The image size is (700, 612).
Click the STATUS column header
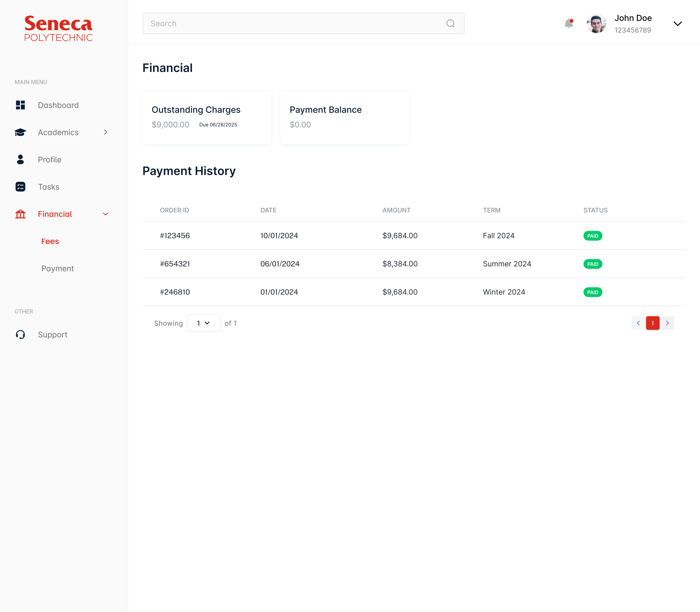pyautogui.click(x=595, y=210)
